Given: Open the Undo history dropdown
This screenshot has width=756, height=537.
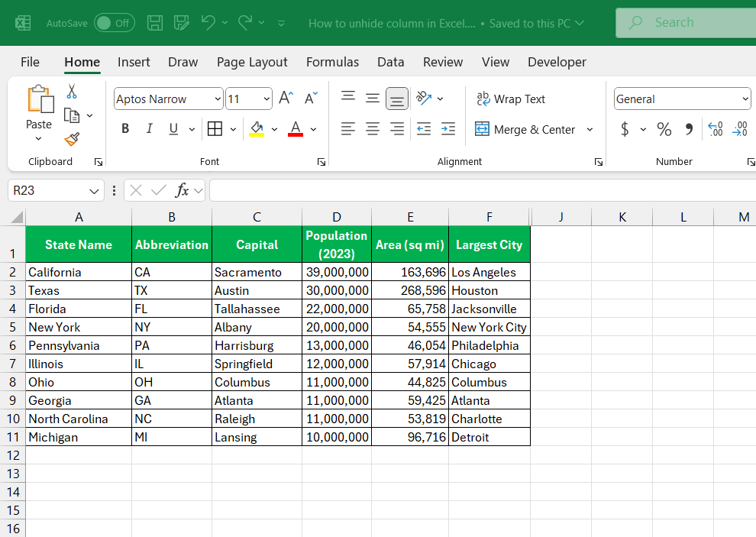Looking at the screenshot, I should point(225,23).
